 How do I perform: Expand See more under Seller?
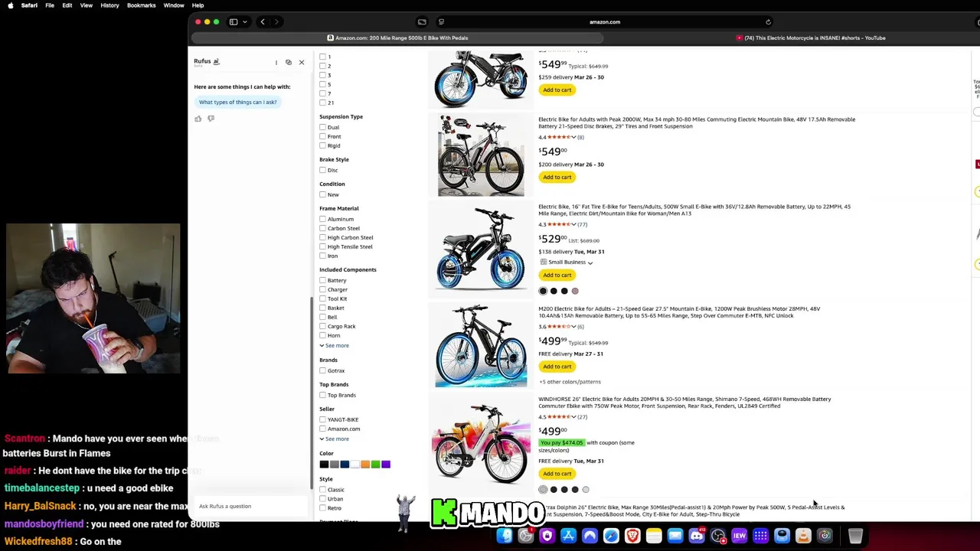click(x=335, y=439)
